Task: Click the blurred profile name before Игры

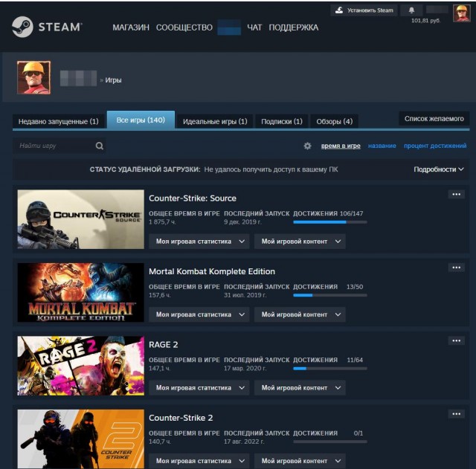Action: point(78,78)
